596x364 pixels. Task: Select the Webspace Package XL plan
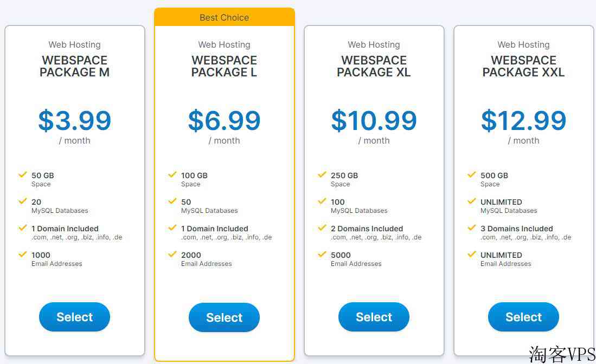coord(374,316)
